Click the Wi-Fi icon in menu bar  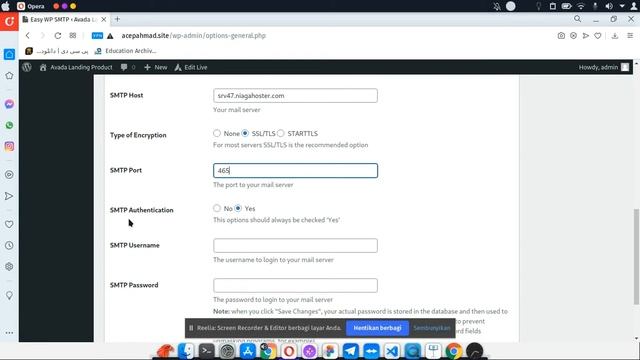tap(580, 6)
